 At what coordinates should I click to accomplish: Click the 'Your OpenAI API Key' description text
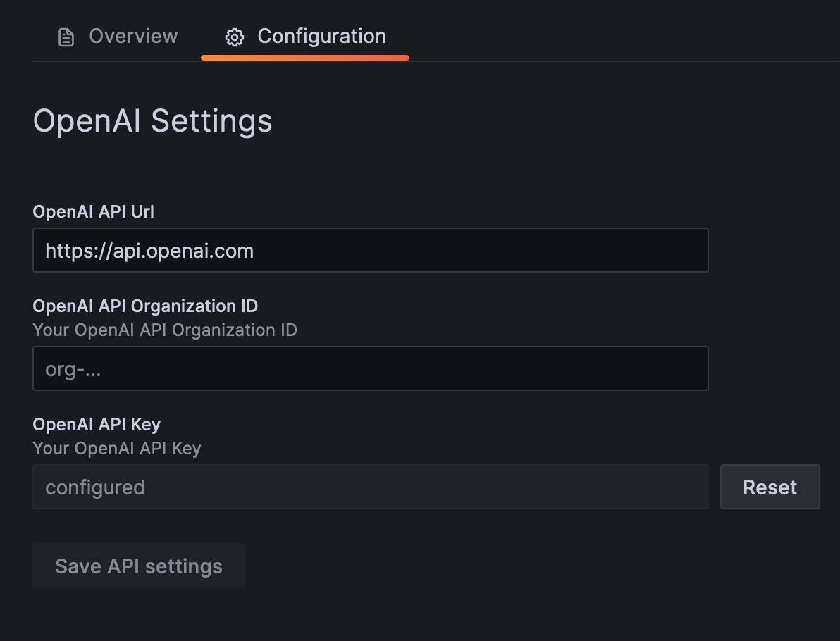pyautogui.click(x=117, y=449)
